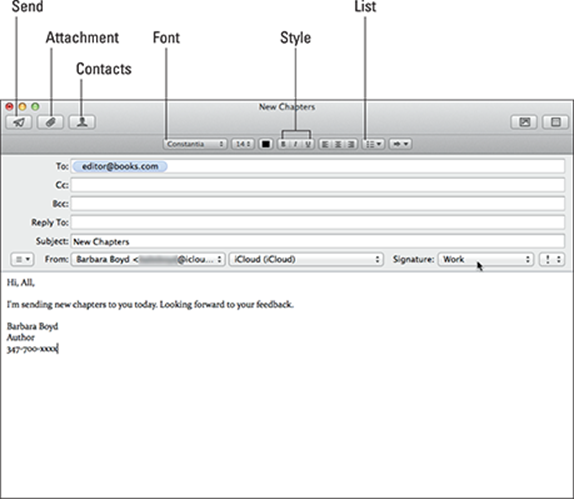Select the From address Barbara Boyd popup
Screen dimensions: 574x499
(x=148, y=259)
